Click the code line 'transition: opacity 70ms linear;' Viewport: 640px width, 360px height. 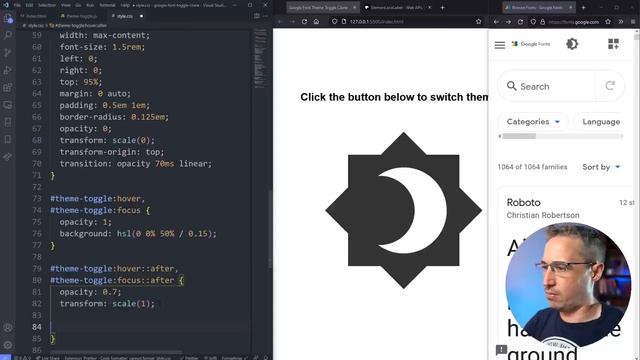click(x=136, y=164)
